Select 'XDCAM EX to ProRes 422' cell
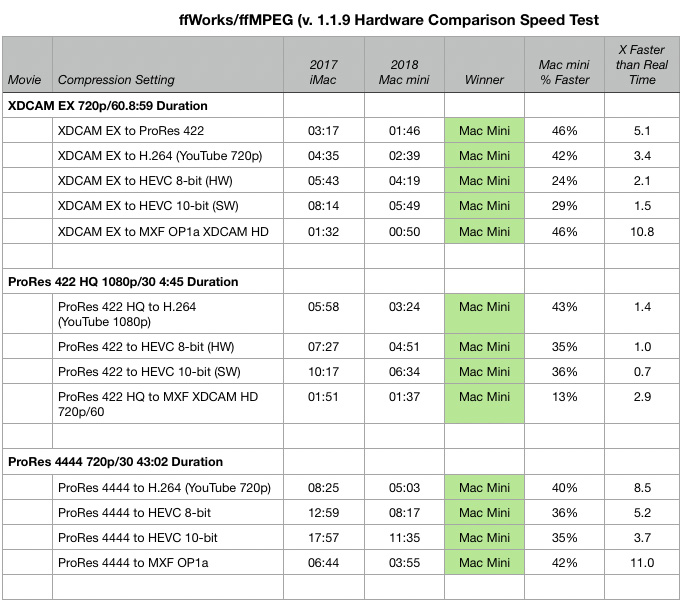Viewport: 680px width, 600px height. [168, 130]
